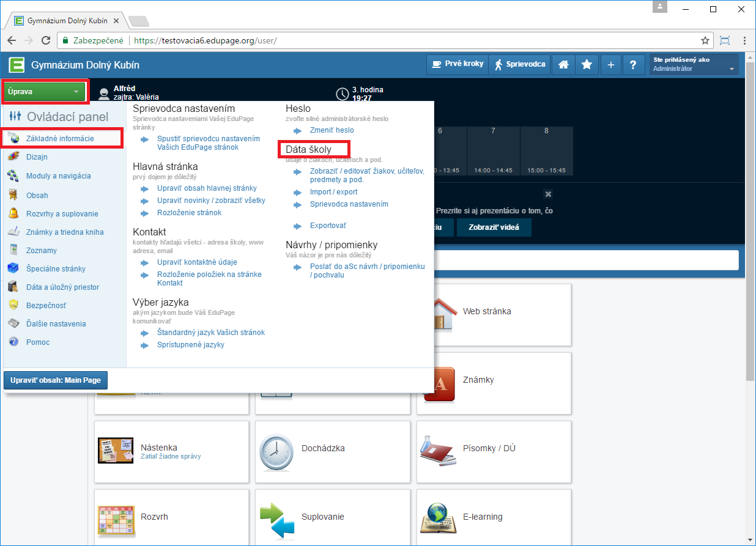Open Upraviť kontaktné údaje link
756x546 pixels.
tap(197, 262)
